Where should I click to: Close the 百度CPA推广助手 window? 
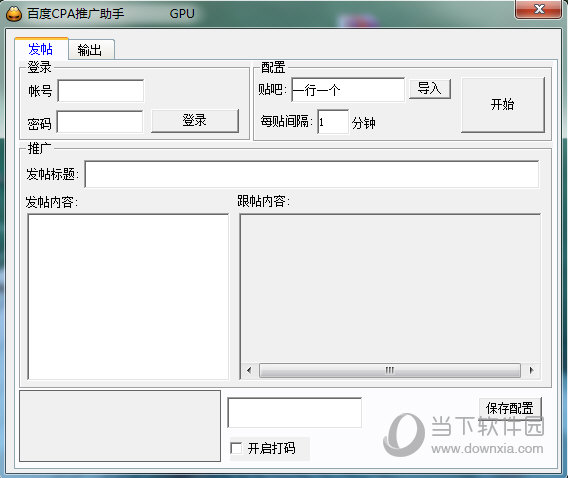[538, 9]
